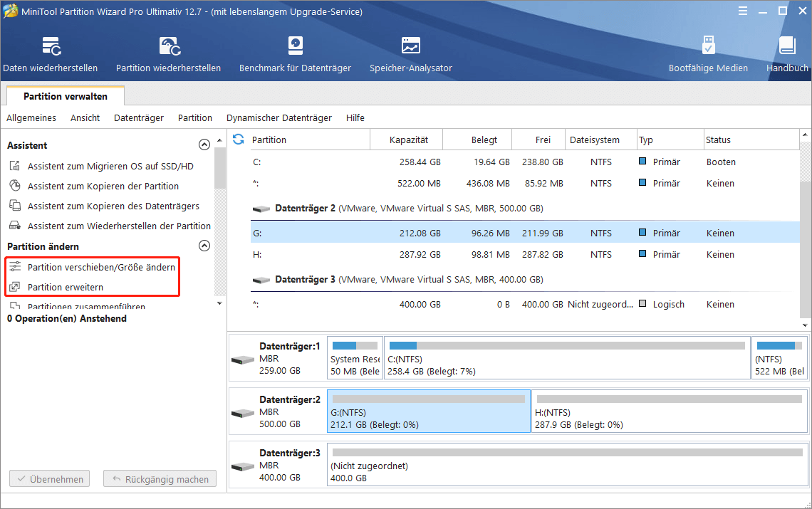Click gray Logisch square in unallocated row
Screen dimensions: 812x509
pyautogui.click(x=642, y=303)
